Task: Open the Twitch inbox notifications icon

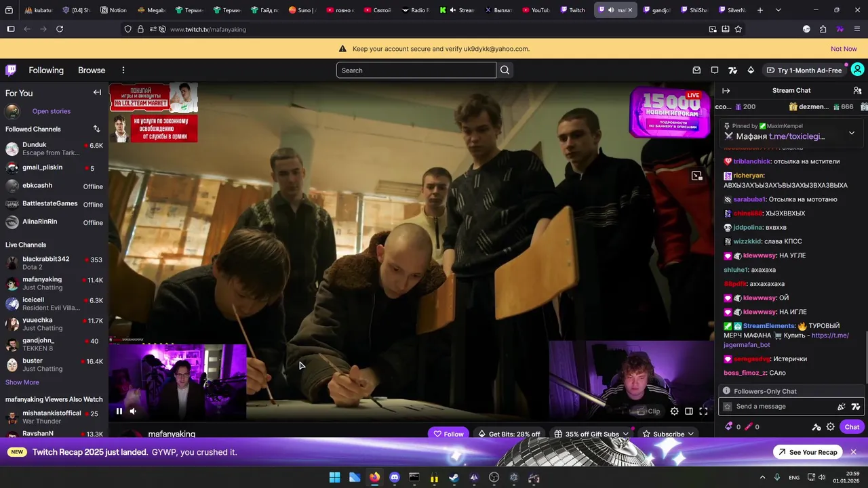Action: coord(696,70)
